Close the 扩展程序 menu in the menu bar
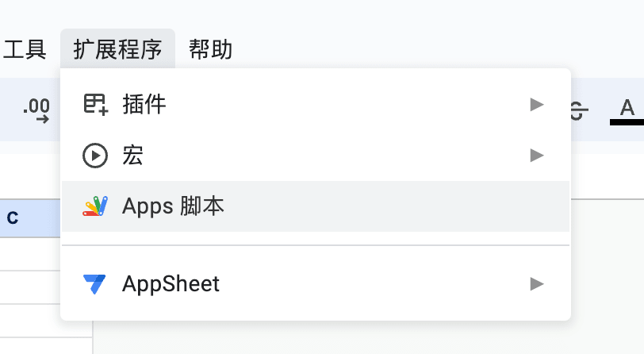Viewport: 644px width, 354px height. pos(117,49)
